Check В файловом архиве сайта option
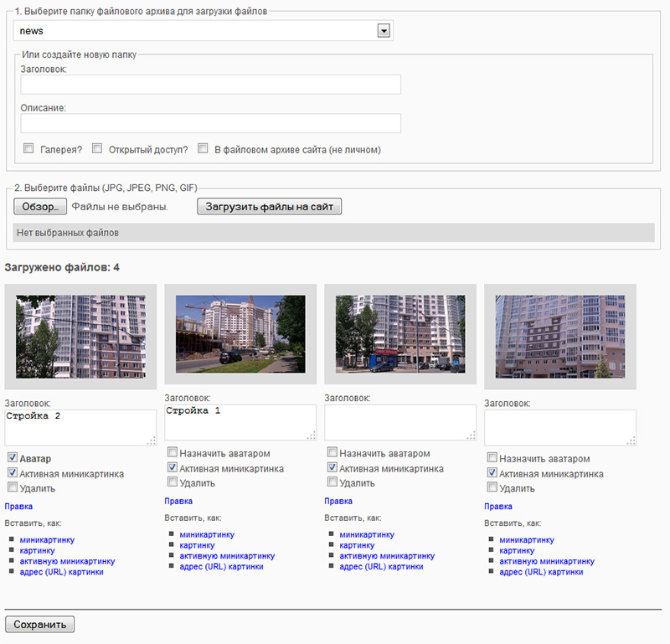 click(x=203, y=149)
